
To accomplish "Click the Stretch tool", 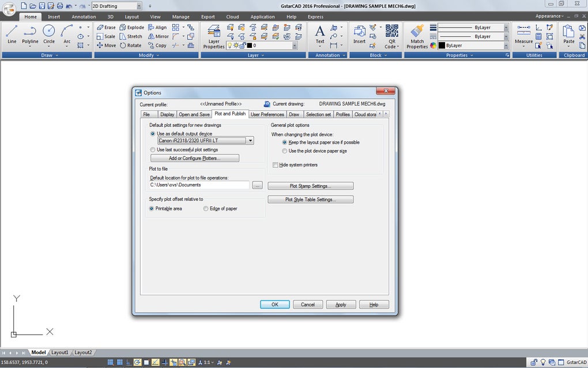I will [x=131, y=36].
